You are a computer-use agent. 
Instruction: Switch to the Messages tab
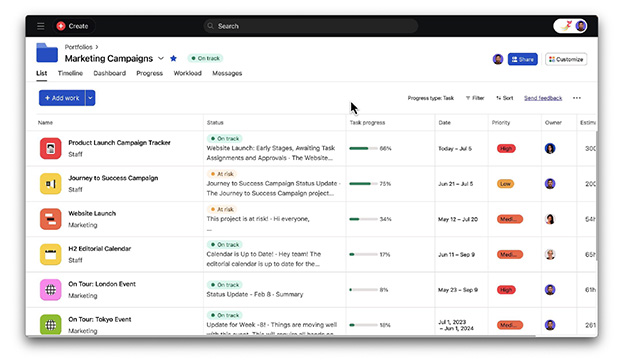tap(227, 73)
